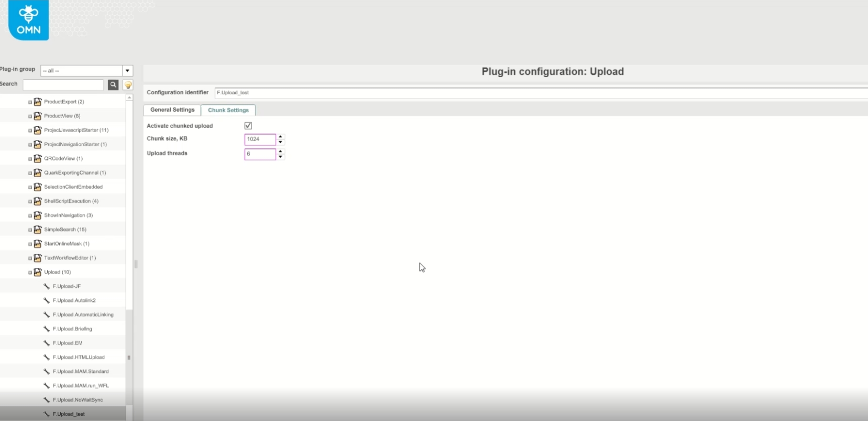Screen dimensions: 868x421
Task: Click the wrench icon for F.Upload.NoWaitSync
Action: 47,400
